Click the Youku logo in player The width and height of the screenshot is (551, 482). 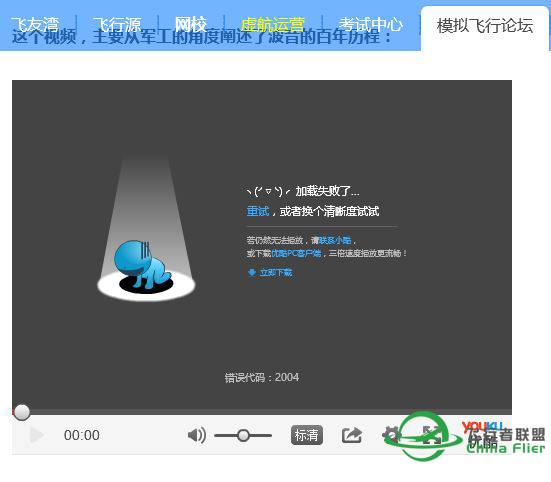483,435
